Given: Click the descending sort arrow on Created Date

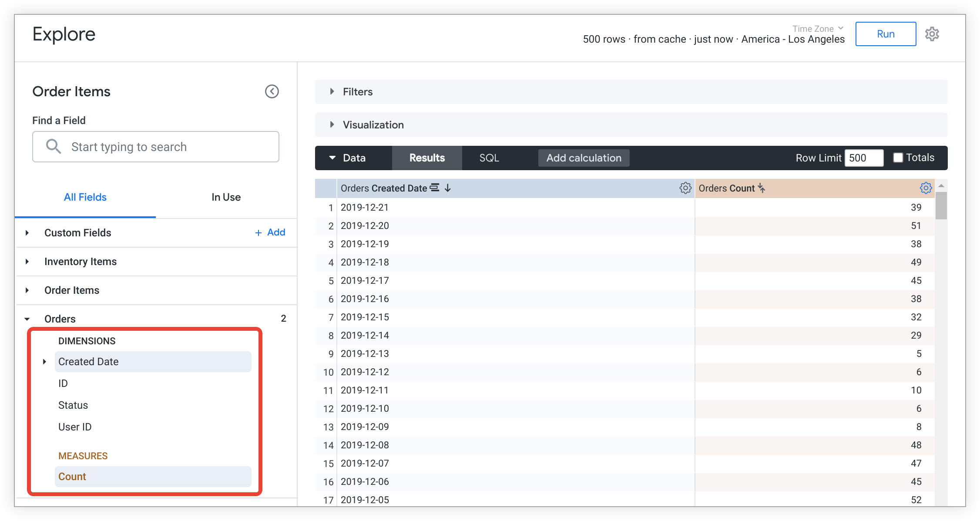Looking at the screenshot, I should coord(448,188).
